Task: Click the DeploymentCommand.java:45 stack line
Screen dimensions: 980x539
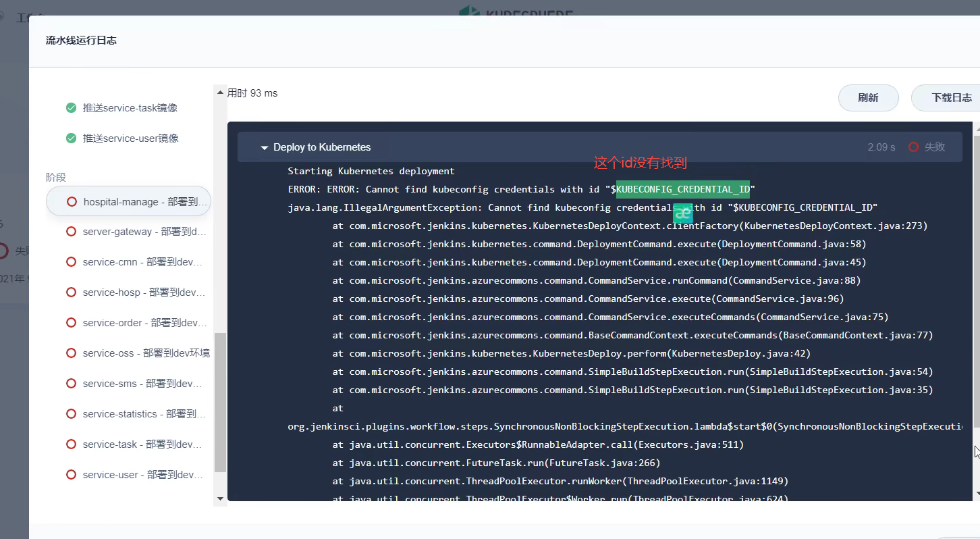Action: click(x=599, y=263)
